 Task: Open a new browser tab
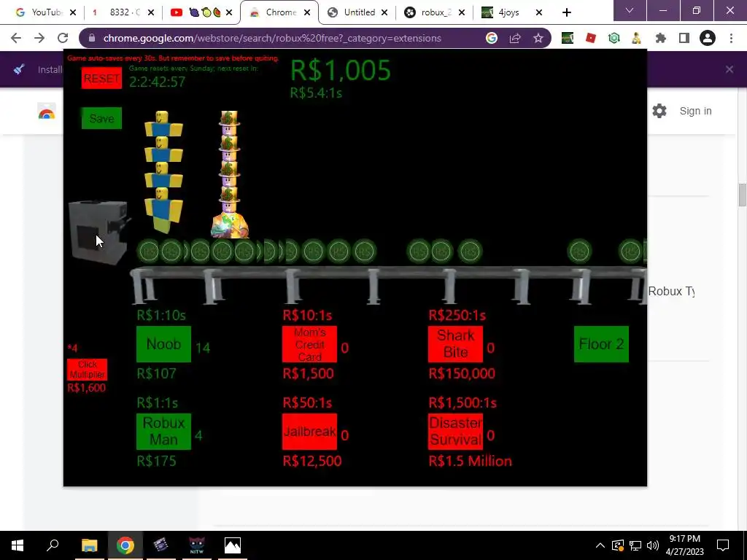(566, 12)
